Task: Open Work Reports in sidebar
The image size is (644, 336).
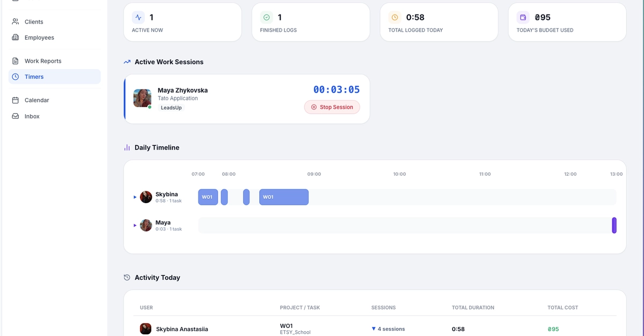Action: [54, 61]
